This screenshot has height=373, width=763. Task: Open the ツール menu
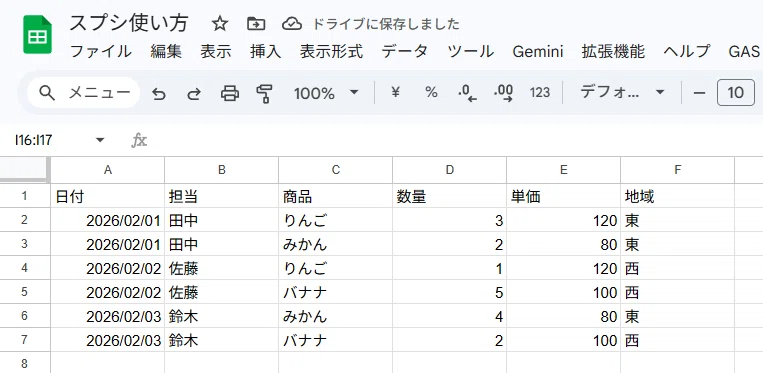471,51
